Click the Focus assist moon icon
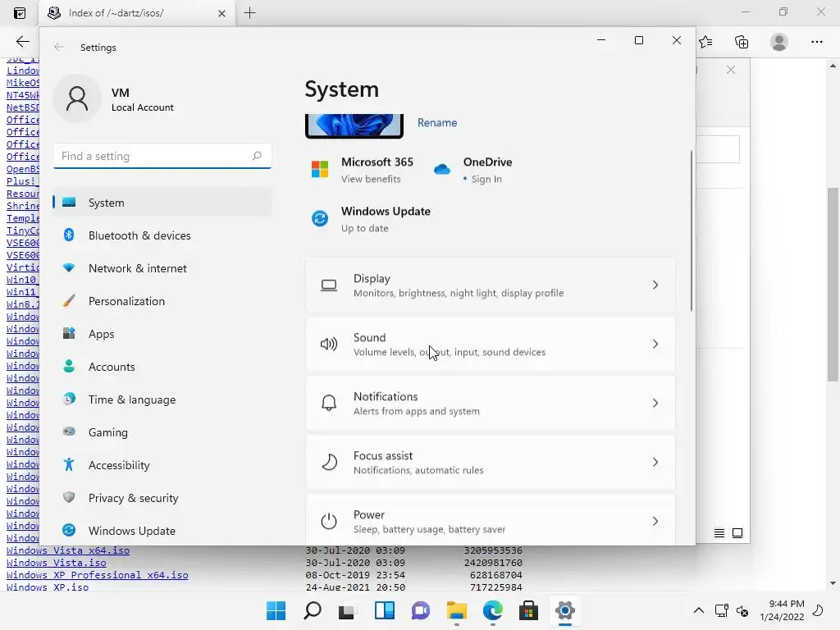 coord(329,462)
